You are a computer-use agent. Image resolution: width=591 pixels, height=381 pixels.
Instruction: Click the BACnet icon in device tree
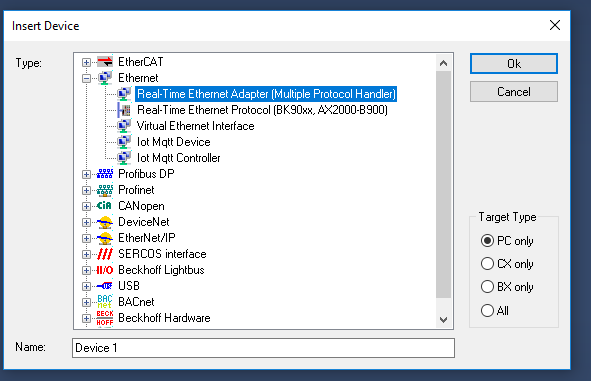coord(105,302)
